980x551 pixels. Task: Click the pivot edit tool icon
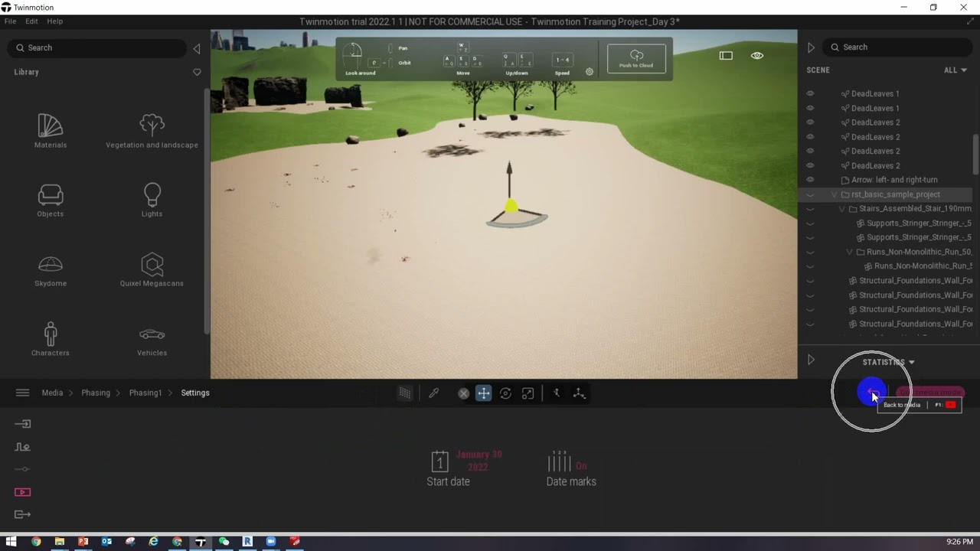557,393
